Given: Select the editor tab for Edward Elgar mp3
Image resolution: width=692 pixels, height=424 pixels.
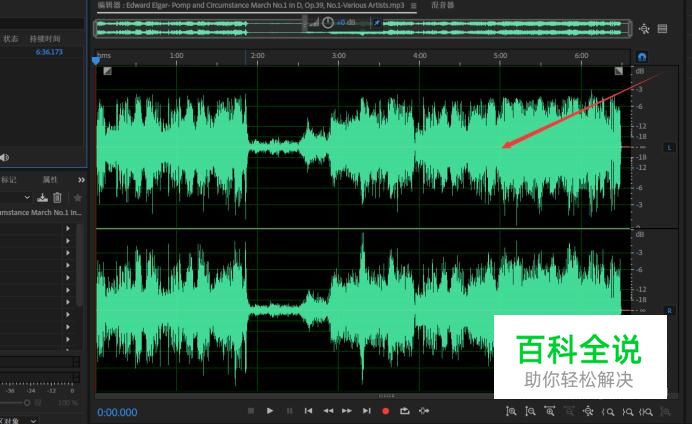Looking at the screenshot, I should tap(251, 5).
